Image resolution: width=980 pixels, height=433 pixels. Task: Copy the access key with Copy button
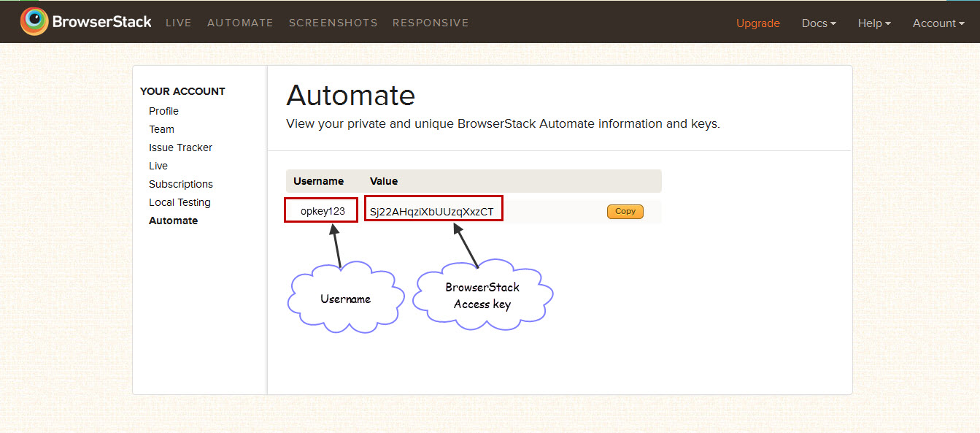(625, 211)
